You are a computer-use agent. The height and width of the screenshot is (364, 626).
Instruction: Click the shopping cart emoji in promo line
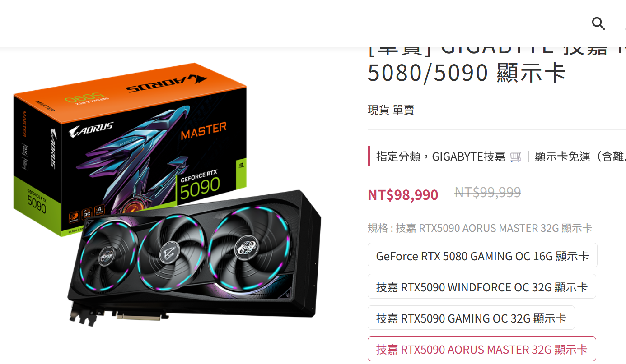515,157
